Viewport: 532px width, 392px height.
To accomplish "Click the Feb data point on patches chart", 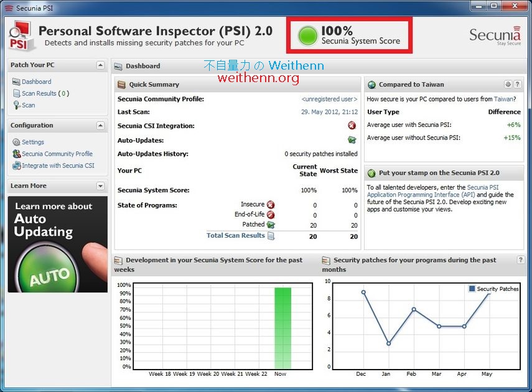I will coord(414,309).
